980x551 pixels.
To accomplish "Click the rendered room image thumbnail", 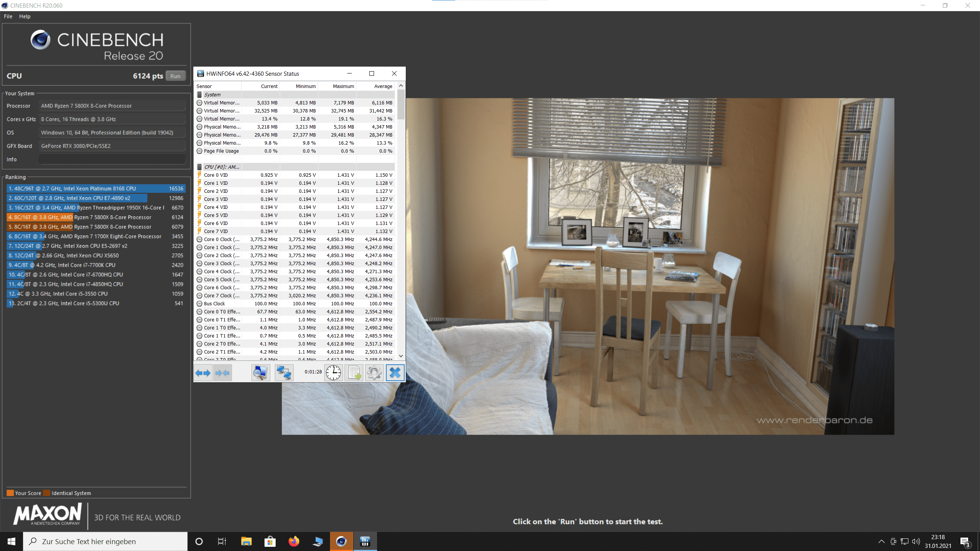I will 588,266.
